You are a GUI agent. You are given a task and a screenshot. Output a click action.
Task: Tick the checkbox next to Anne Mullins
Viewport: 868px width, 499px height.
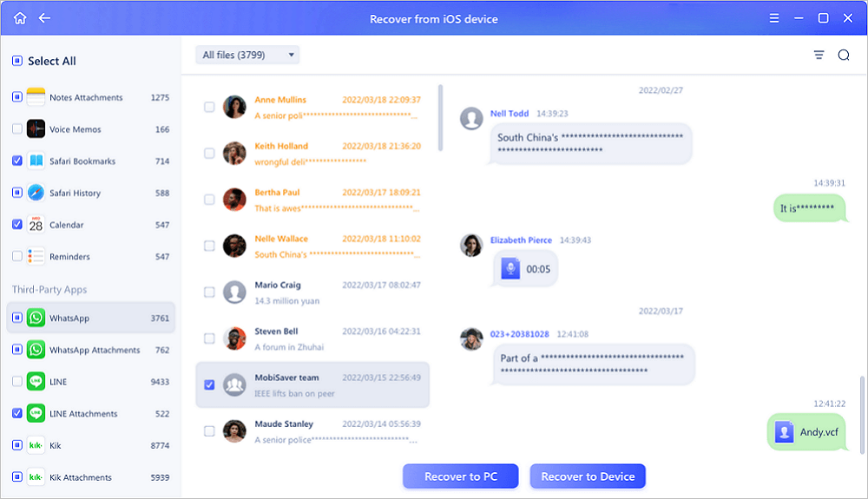[209, 107]
